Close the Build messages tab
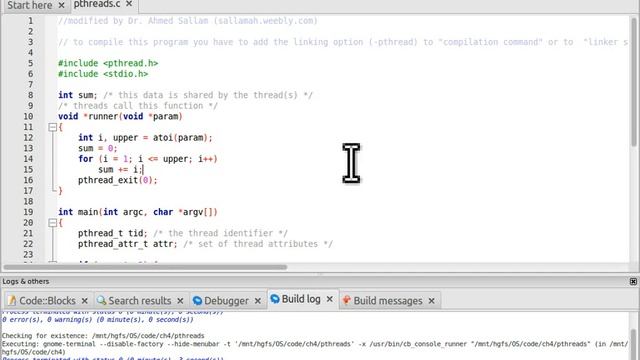This screenshot has height=360, width=640. (431, 301)
